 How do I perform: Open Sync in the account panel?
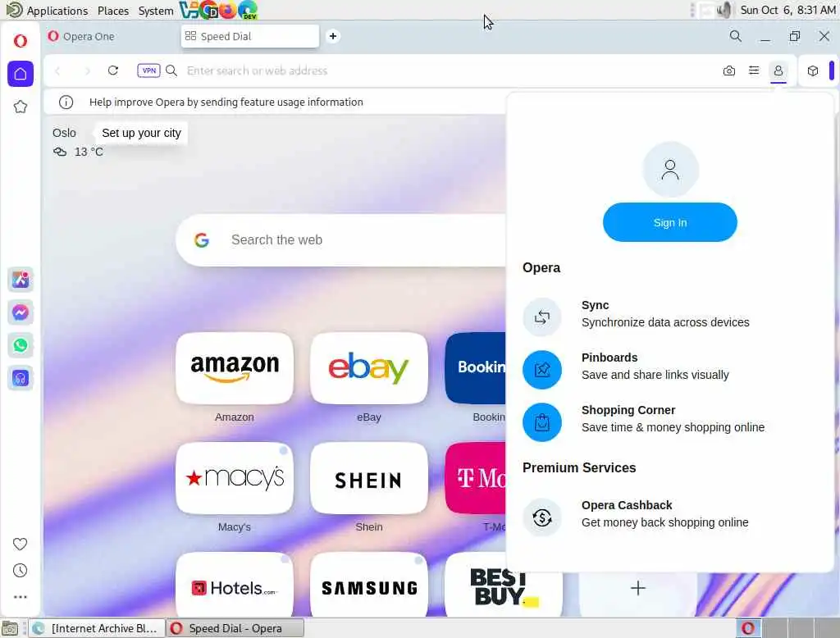point(669,316)
